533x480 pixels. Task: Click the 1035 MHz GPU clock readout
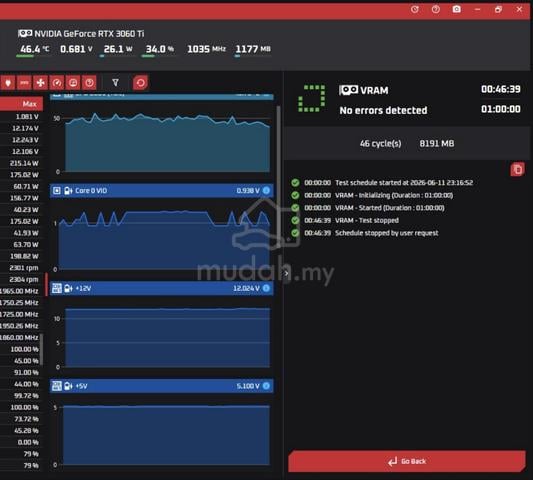206,49
